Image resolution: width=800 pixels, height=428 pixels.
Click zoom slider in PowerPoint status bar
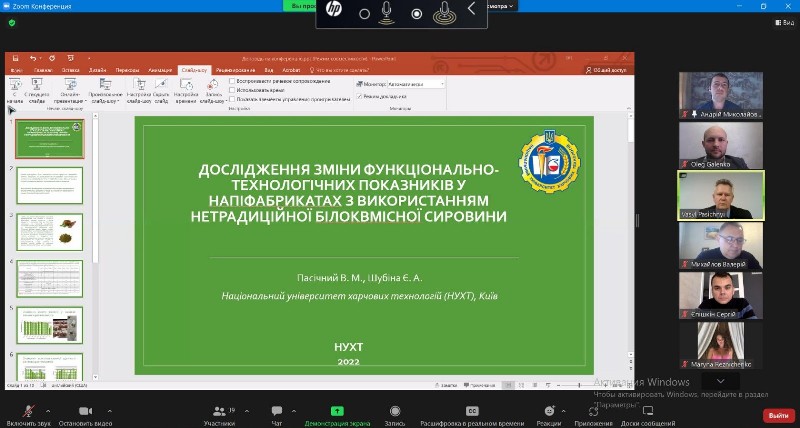[579, 385]
